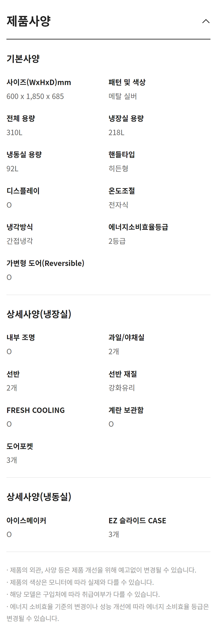Screen dimensions: 217x644
Task: Click the EZ 슬라이드 CASE label
Action: [x=137, y=521]
